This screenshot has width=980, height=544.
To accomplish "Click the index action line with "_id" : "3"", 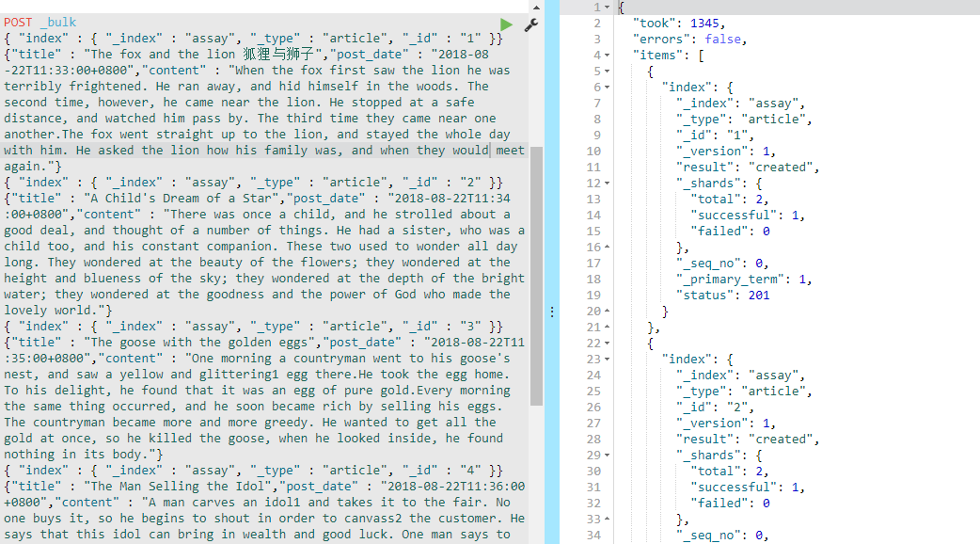I will click(253, 327).
